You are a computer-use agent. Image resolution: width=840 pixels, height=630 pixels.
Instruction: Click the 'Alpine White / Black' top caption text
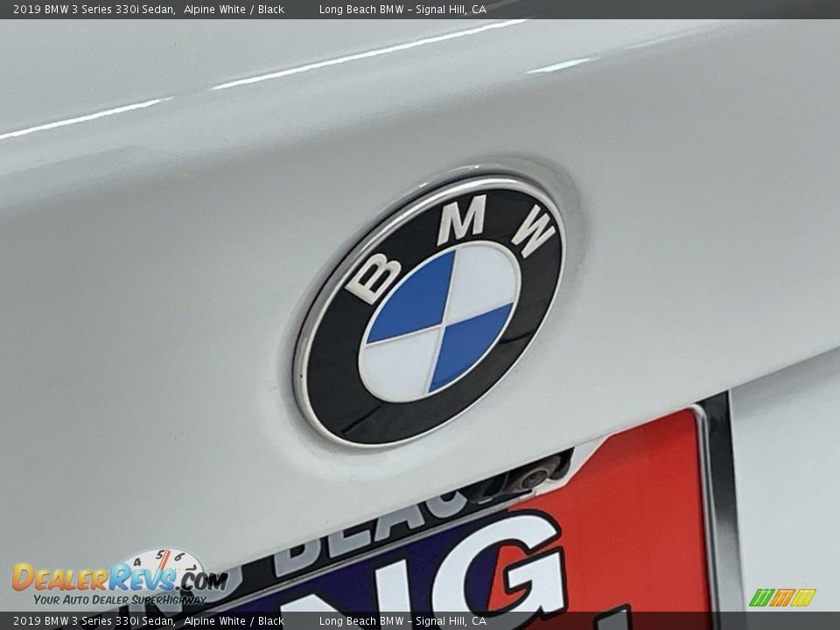[234, 9]
